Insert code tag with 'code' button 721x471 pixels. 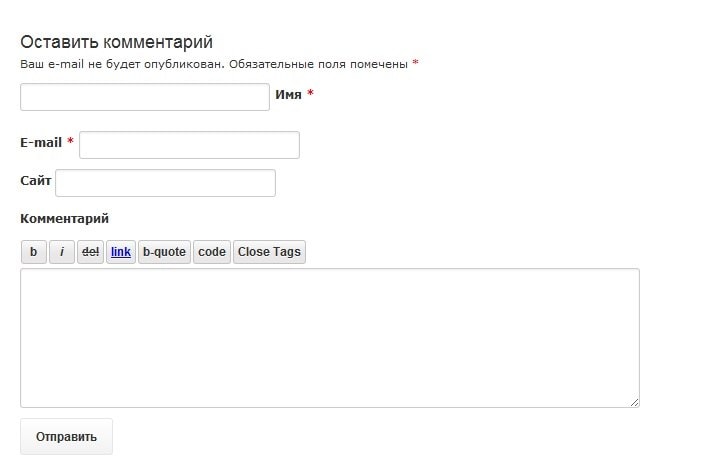click(x=212, y=252)
